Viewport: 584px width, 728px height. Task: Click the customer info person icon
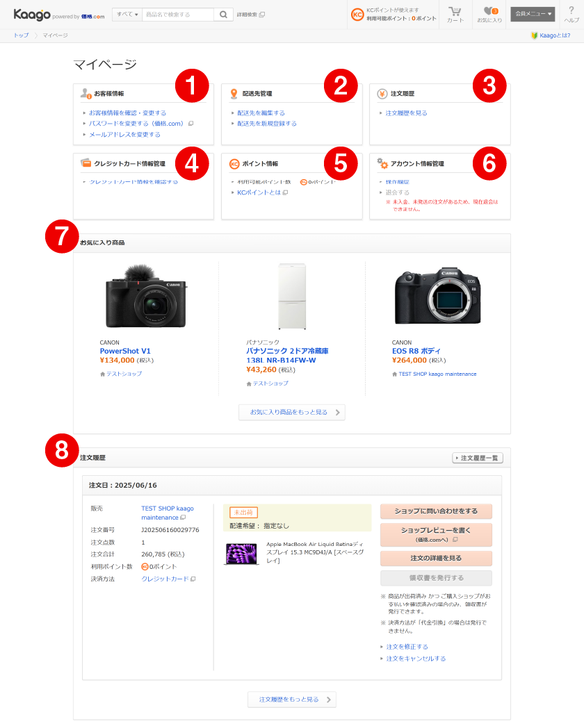(86, 93)
